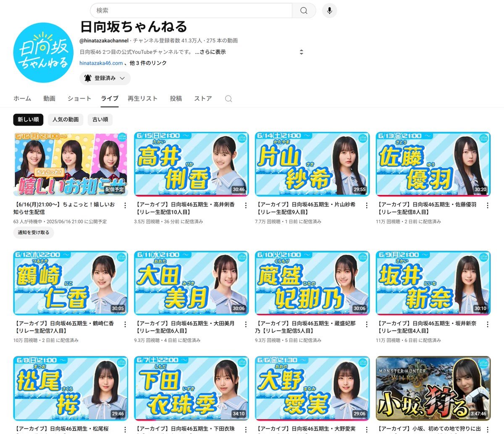Open video title 片山紗希 リレー生配信9人目
Image resolution: width=504 pixels, height=434 pixels.
pyautogui.click(x=305, y=208)
